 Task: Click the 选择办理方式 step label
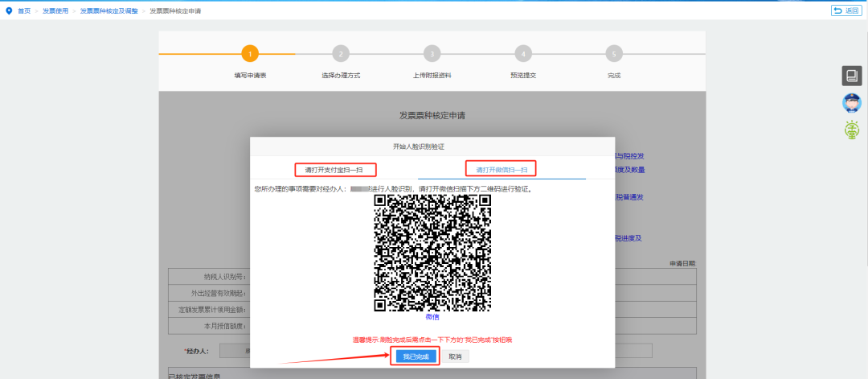pyautogui.click(x=341, y=76)
